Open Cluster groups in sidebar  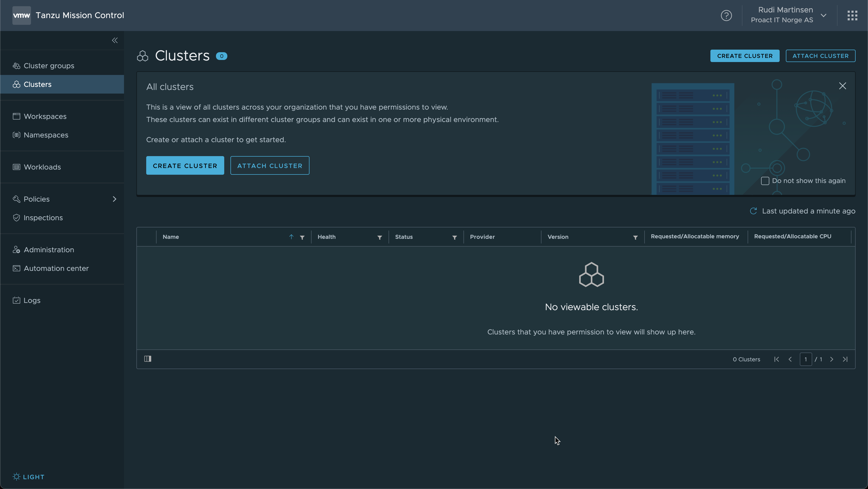pos(62,66)
